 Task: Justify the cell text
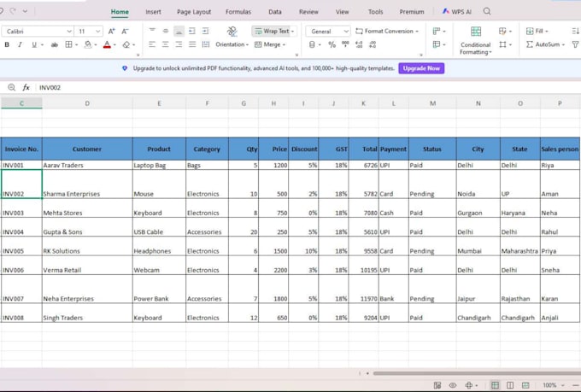(192, 44)
